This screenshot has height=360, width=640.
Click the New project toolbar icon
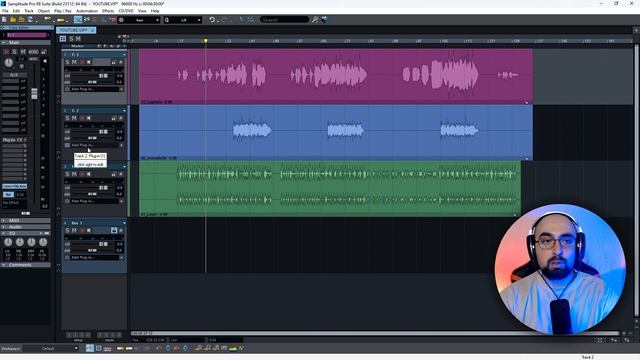click(4, 20)
